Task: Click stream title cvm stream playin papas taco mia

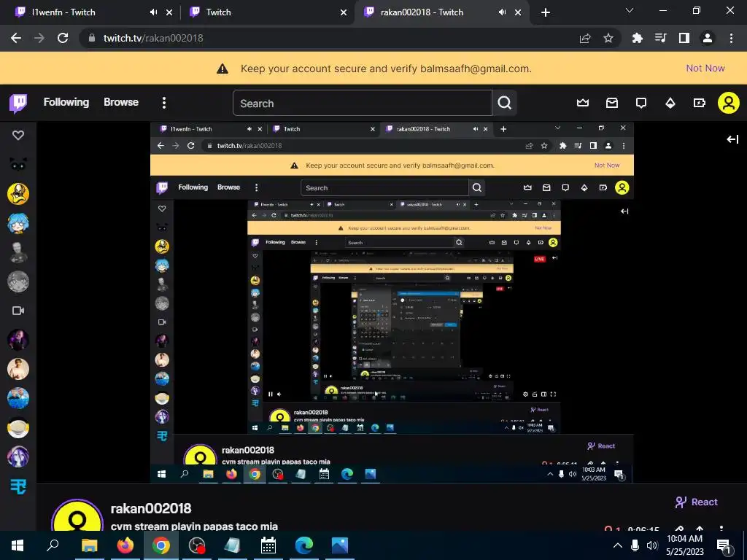Action: point(194,526)
